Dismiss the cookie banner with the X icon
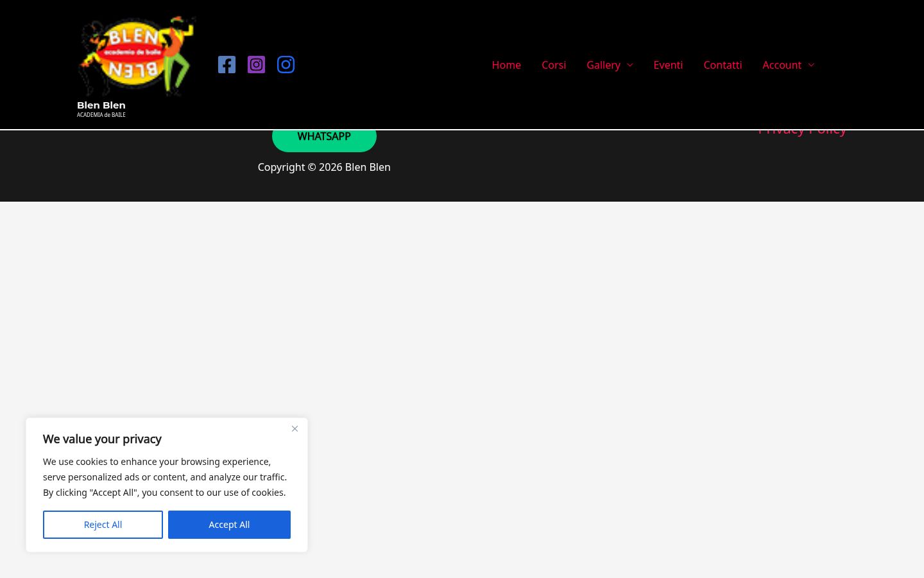 [x=295, y=428]
